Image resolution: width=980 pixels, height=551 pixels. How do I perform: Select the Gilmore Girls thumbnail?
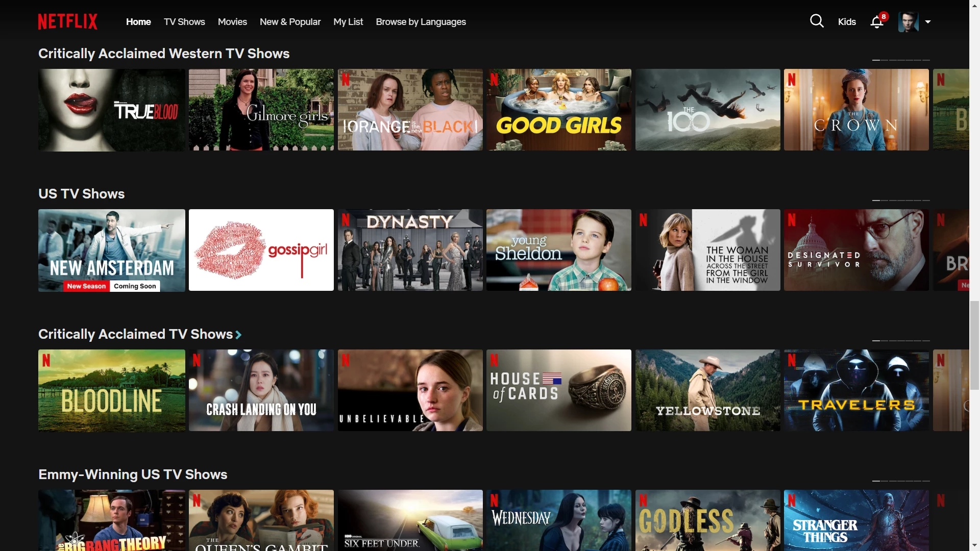pyautogui.click(x=261, y=110)
